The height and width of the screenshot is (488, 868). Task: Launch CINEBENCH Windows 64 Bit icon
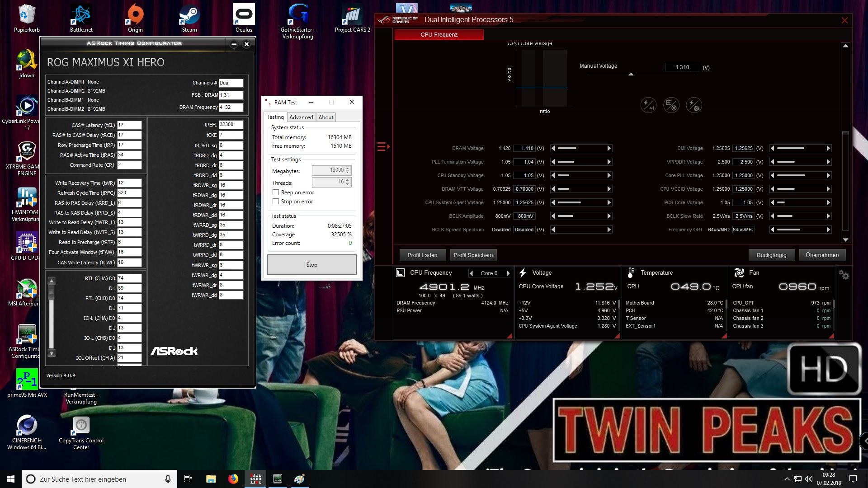27,432
